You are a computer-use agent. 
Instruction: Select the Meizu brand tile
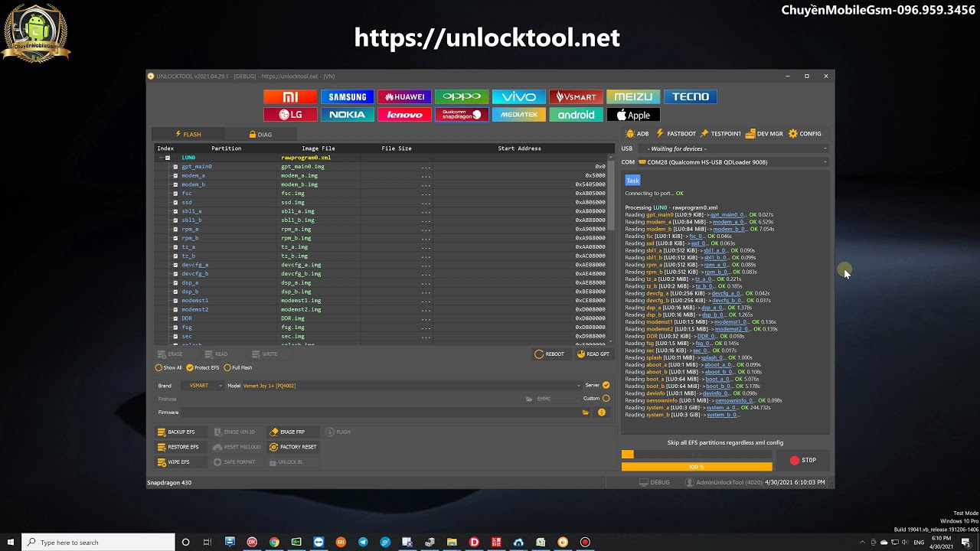click(633, 96)
